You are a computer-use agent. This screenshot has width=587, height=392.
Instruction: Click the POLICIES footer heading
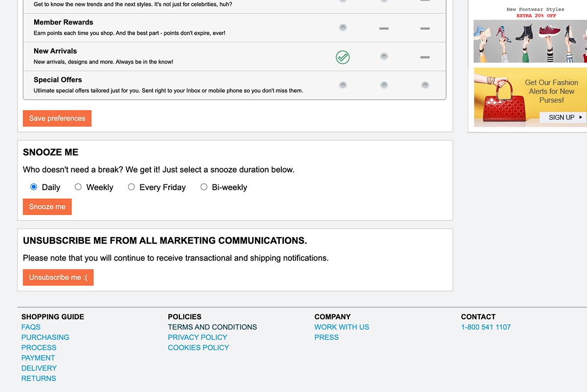184,317
